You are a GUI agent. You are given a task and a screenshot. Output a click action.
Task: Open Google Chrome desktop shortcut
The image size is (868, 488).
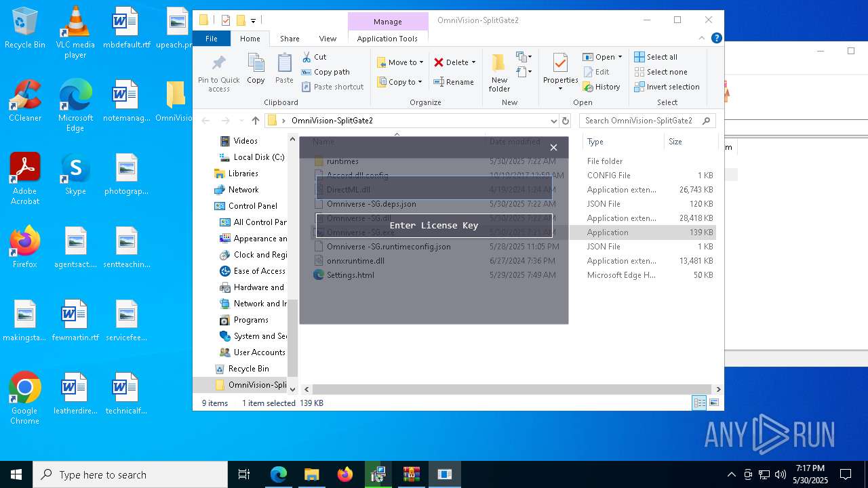pos(24,399)
